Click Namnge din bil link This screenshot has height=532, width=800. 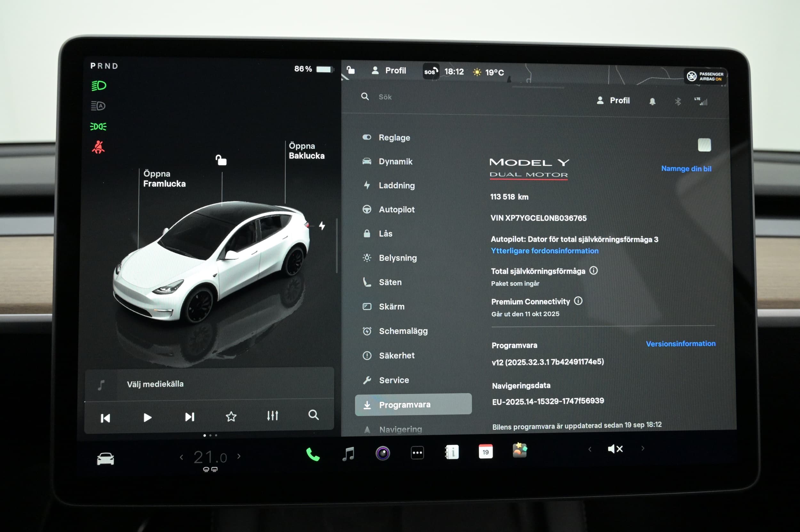pyautogui.click(x=686, y=169)
